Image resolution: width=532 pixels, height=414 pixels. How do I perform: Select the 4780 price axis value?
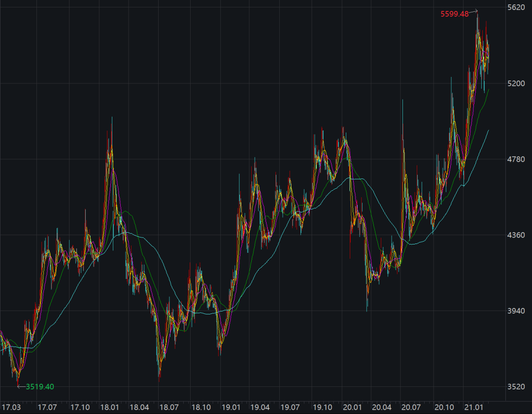pos(516,159)
